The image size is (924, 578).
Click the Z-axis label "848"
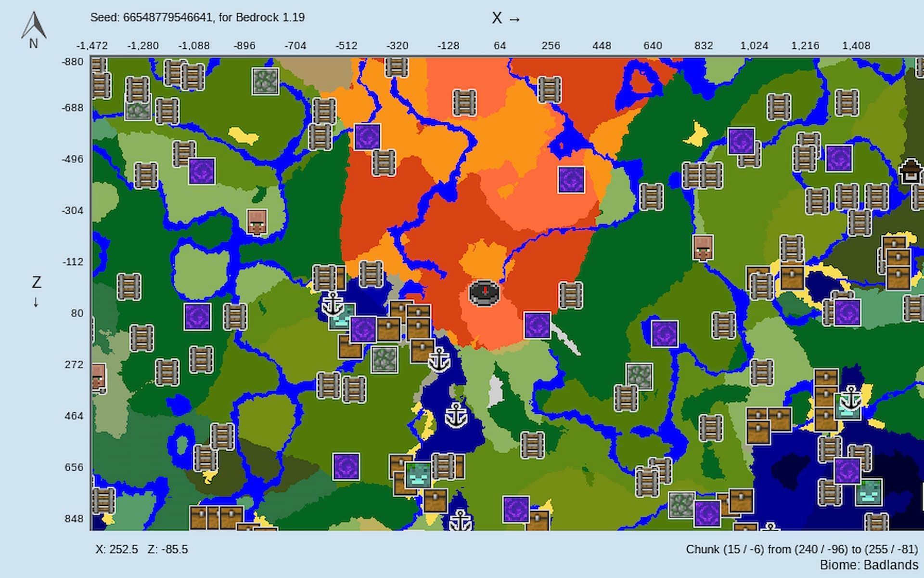74,519
